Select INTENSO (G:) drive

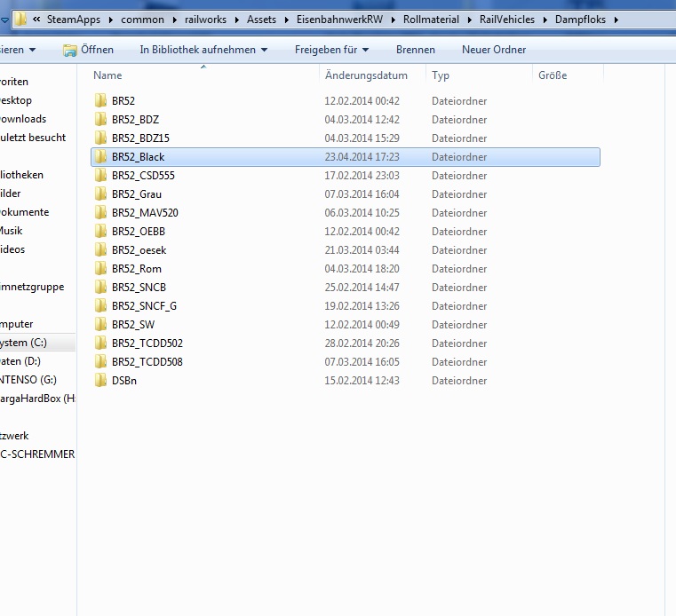click(x=28, y=380)
